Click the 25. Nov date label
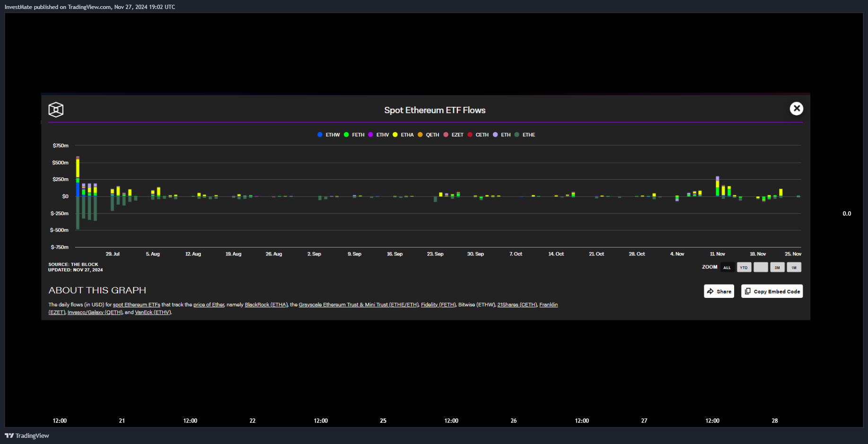The height and width of the screenshot is (444, 868). [793, 254]
